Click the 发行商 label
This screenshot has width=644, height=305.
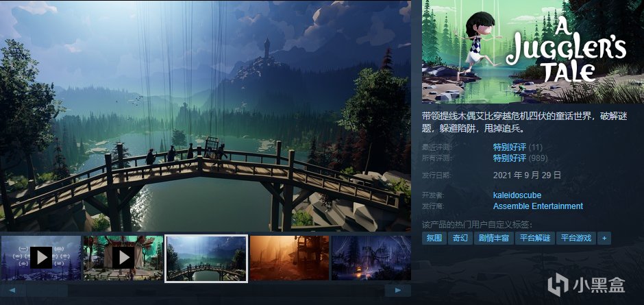pyautogui.click(x=433, y=206)
